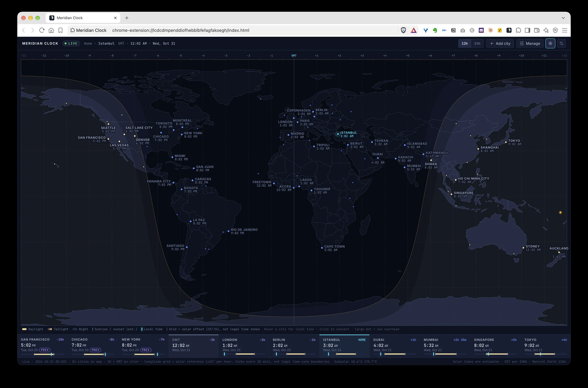Open the Manage cities button

[x=530, y=43]
